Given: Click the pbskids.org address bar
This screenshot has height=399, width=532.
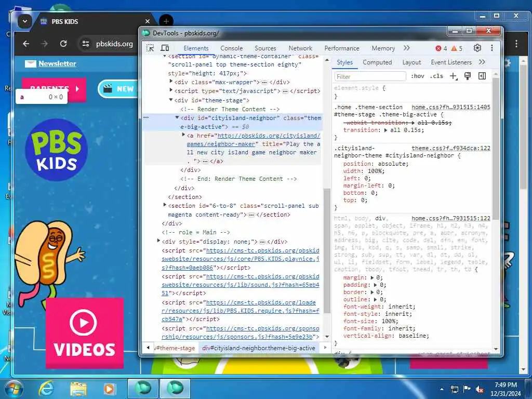Looking at the screenshot, I should tap(114, 44).
